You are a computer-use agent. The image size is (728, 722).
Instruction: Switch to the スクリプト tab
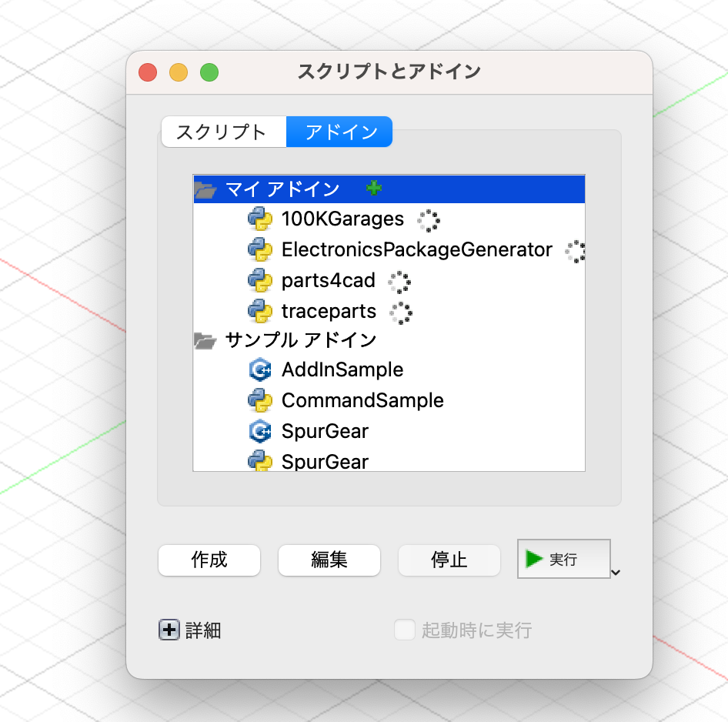(x=222, y=131)
